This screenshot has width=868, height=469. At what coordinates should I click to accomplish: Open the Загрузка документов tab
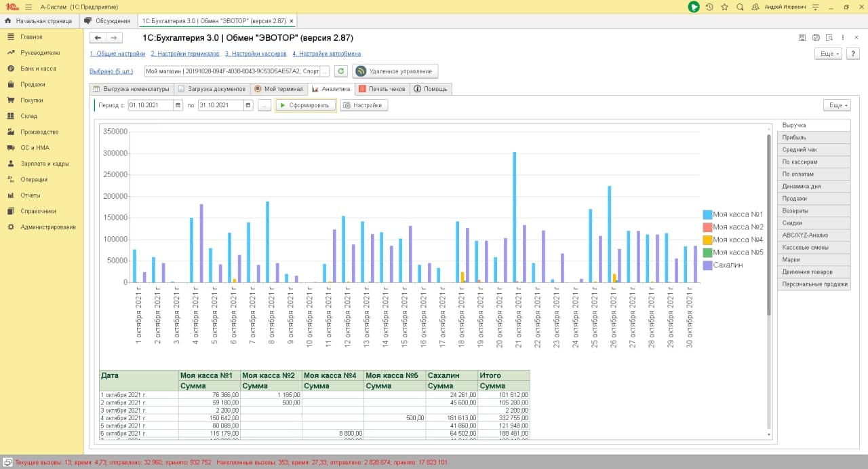tap(212, 89)
